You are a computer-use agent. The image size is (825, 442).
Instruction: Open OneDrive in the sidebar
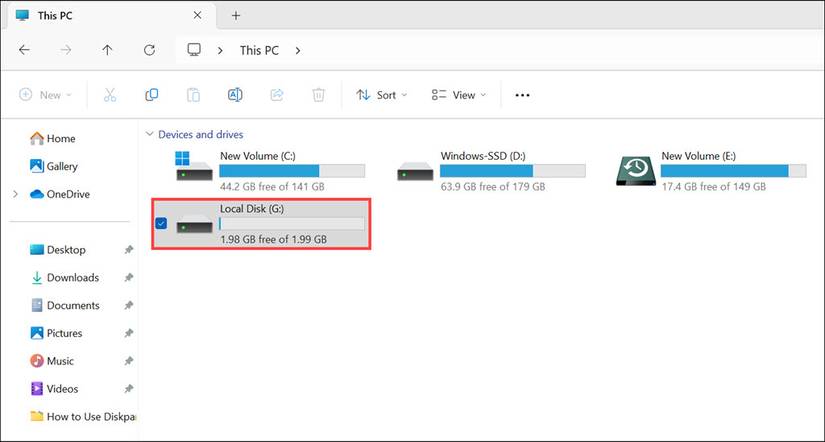60,194
